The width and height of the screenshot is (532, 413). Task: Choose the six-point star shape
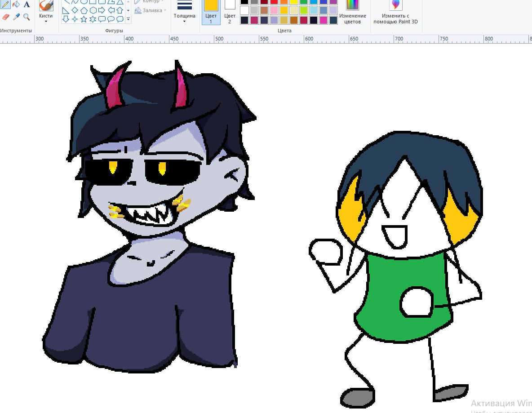click(93, 19)
